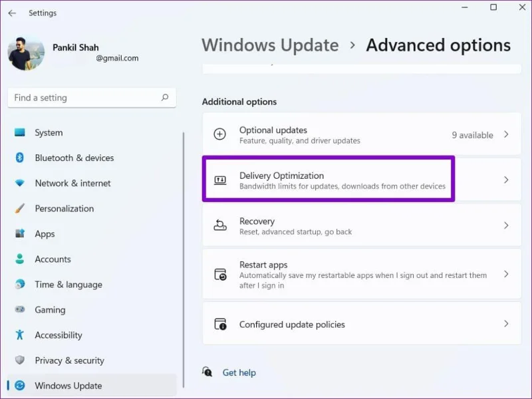Click the magnifier search icon

click(165, 98)
